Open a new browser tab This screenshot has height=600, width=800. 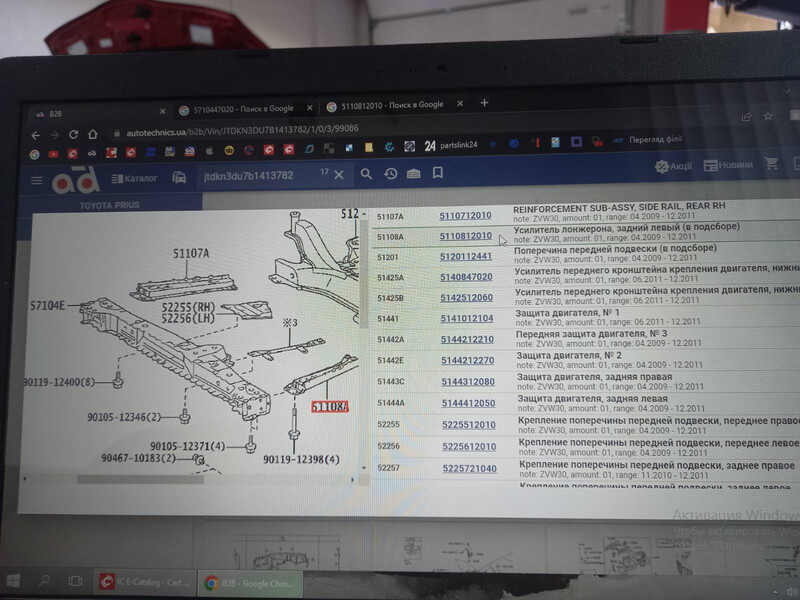point(485,103)
